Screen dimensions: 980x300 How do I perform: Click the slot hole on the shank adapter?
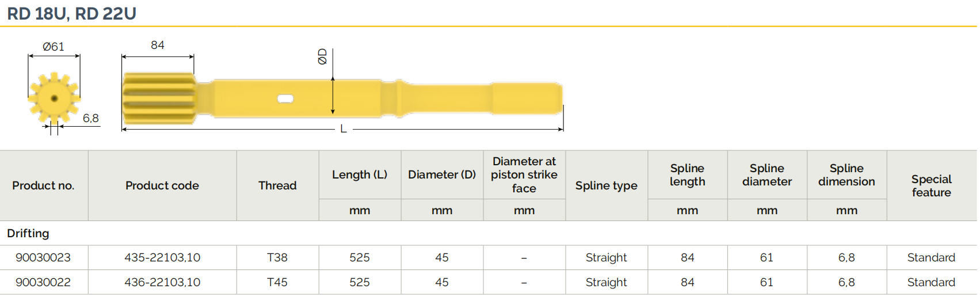click(285, 98)
